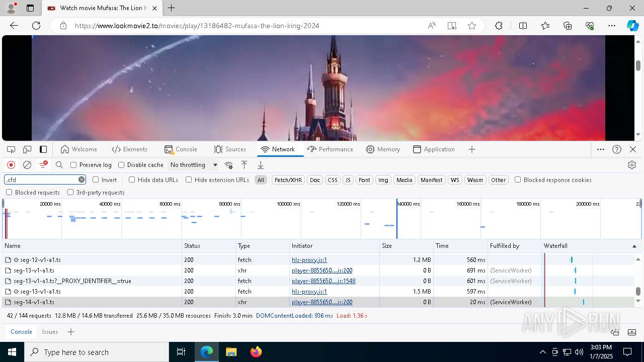This screenshot has height=362, width=644.
Task: Open Customize and control DevTools menu
Action: click(601, 149)
